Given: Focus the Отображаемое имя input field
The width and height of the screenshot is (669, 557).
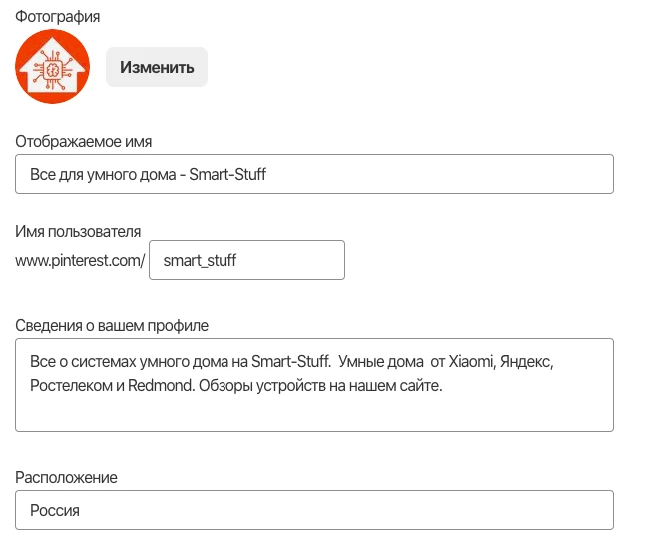Looking at the screenshot, I should tap(314, 174).
